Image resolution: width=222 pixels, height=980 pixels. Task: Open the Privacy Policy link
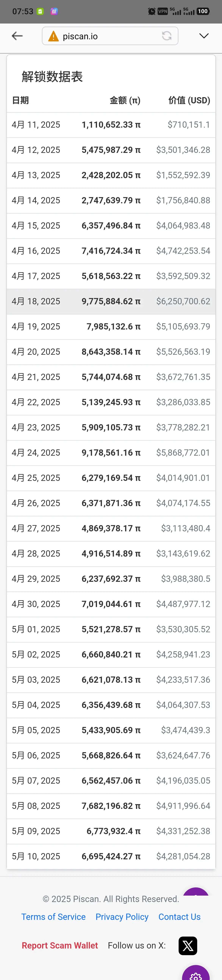tap(122, 916)
